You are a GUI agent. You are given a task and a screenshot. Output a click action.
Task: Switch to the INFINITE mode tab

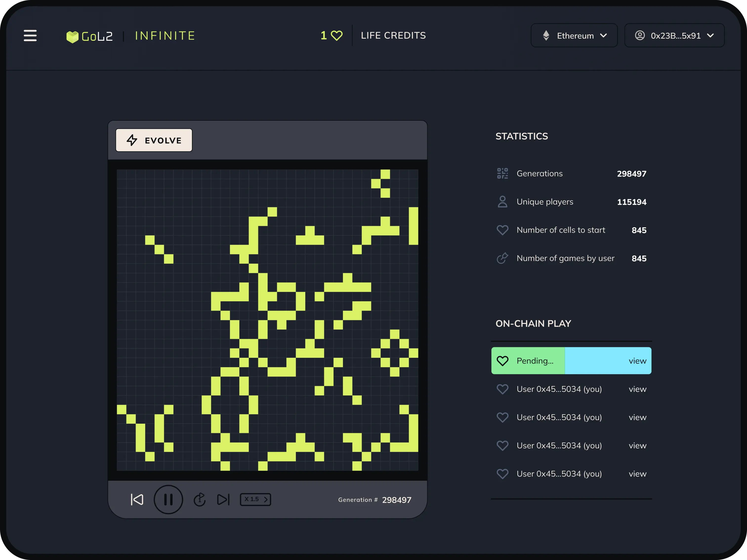click(165, 36)
